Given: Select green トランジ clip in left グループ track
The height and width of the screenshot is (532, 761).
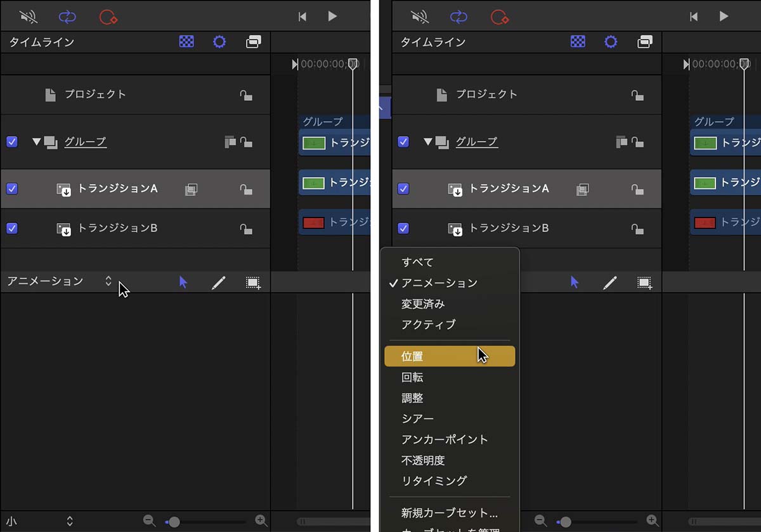Looking at the screenshot, I should click(335, 143).
